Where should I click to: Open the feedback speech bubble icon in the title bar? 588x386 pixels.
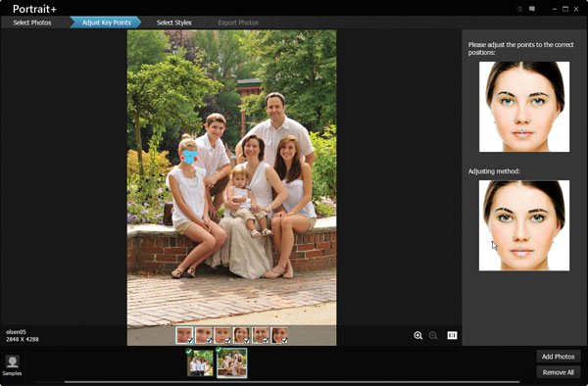532,9
